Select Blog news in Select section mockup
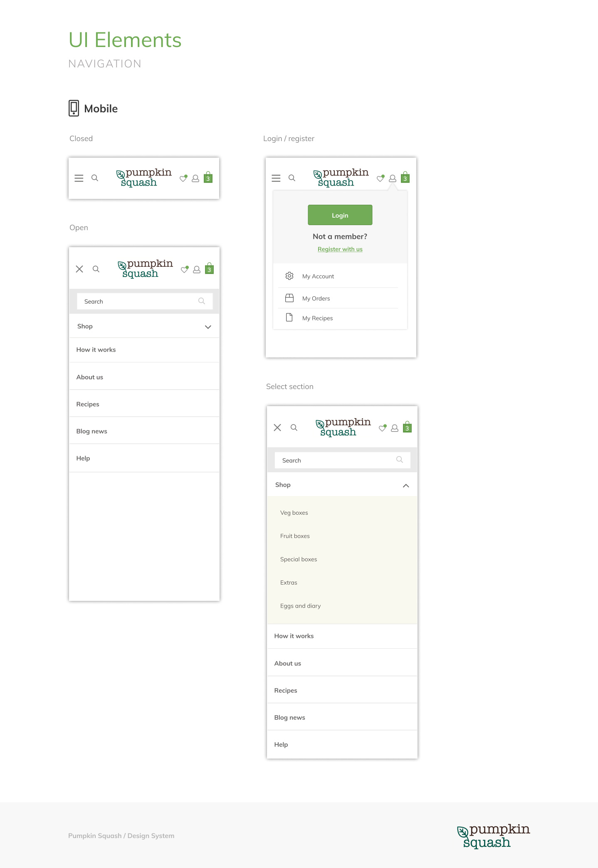Image resolution: width=598 pixels, height=868 pixels. [342, 717]
